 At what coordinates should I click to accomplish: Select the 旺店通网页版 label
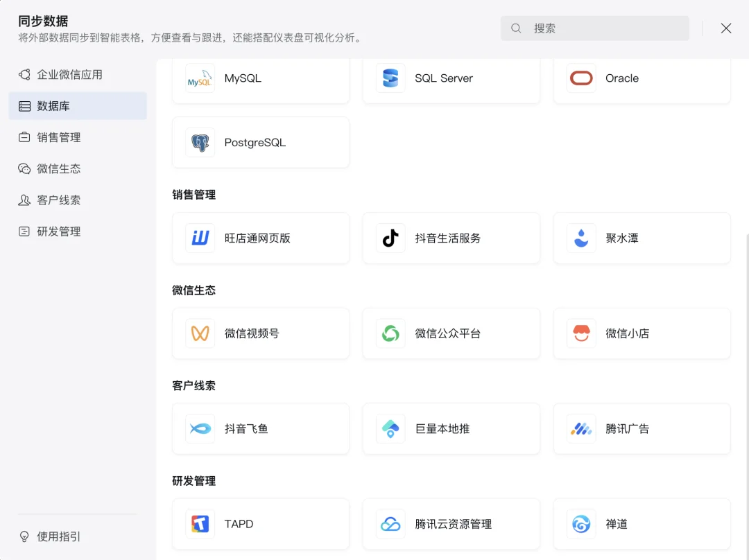click(257, 238)
